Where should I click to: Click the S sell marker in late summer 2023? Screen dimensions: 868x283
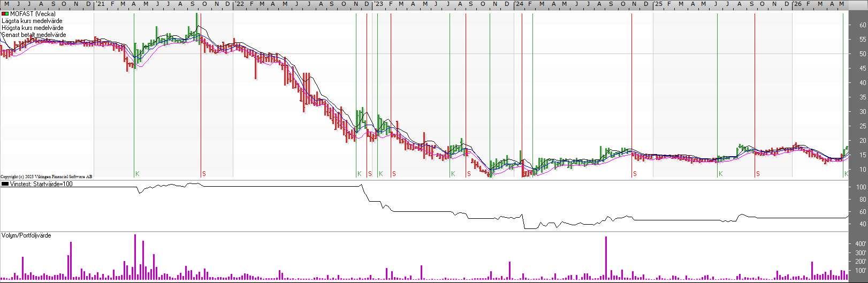coord(469,174)
